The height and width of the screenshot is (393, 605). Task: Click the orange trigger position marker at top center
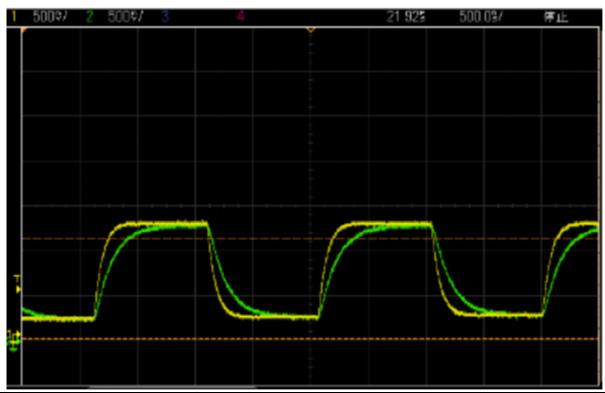point(311,30)
